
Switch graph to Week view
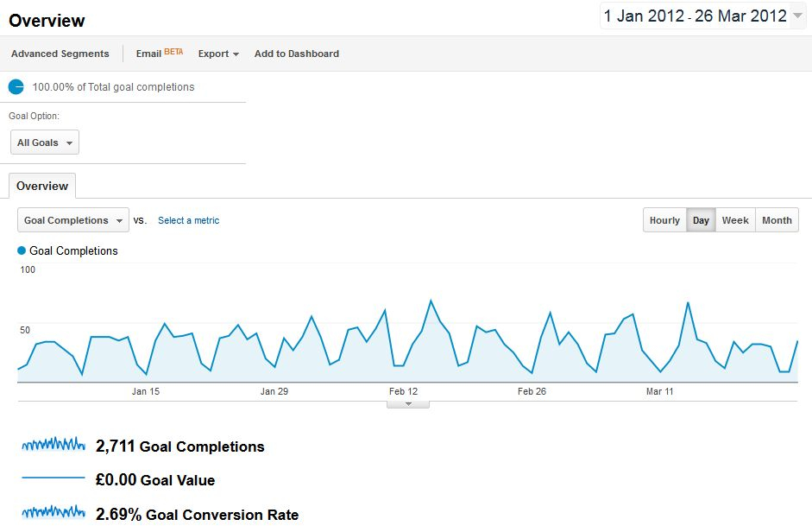735,220
